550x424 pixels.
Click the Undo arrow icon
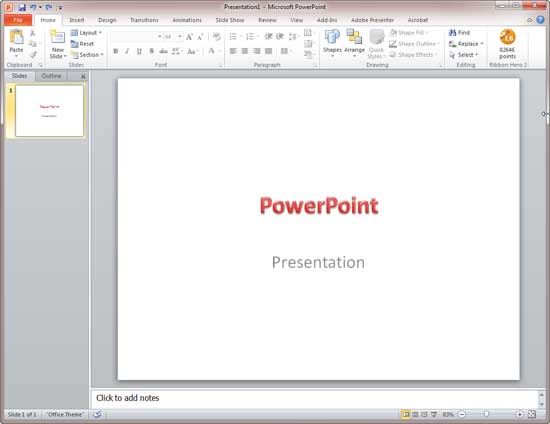[x=33, y=7]
